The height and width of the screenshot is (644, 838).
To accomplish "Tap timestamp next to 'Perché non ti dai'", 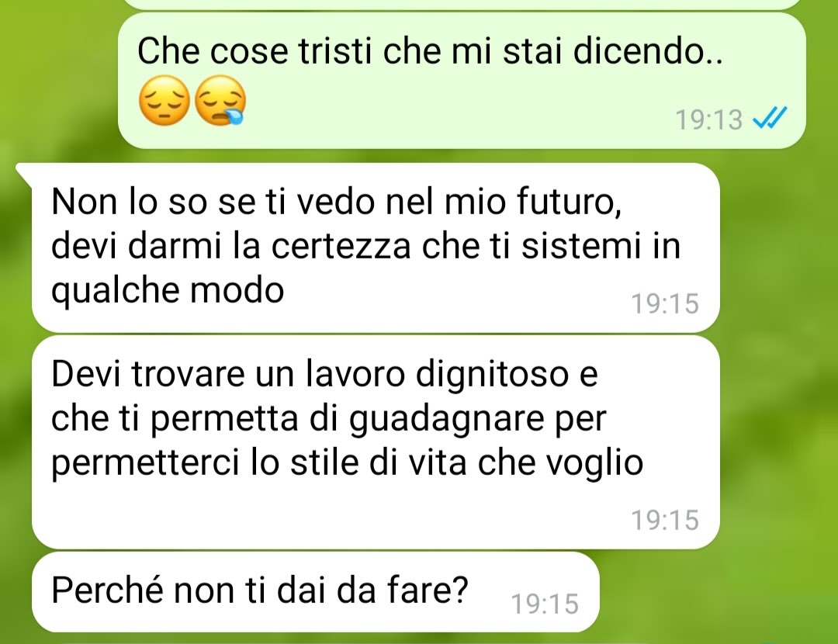I will 545,604.
